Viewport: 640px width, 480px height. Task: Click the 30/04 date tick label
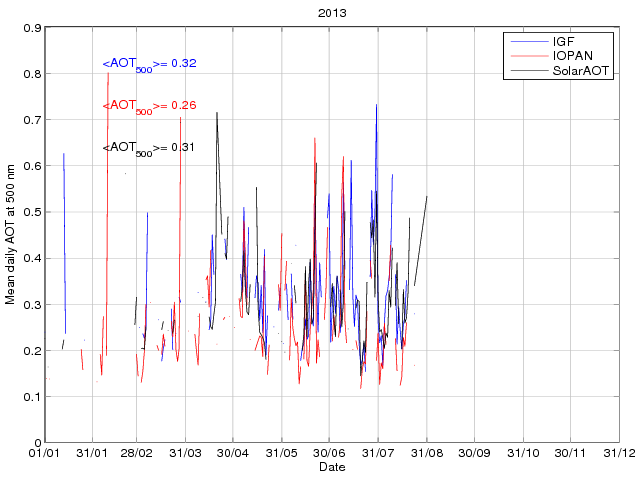click(x=233, y=454)
